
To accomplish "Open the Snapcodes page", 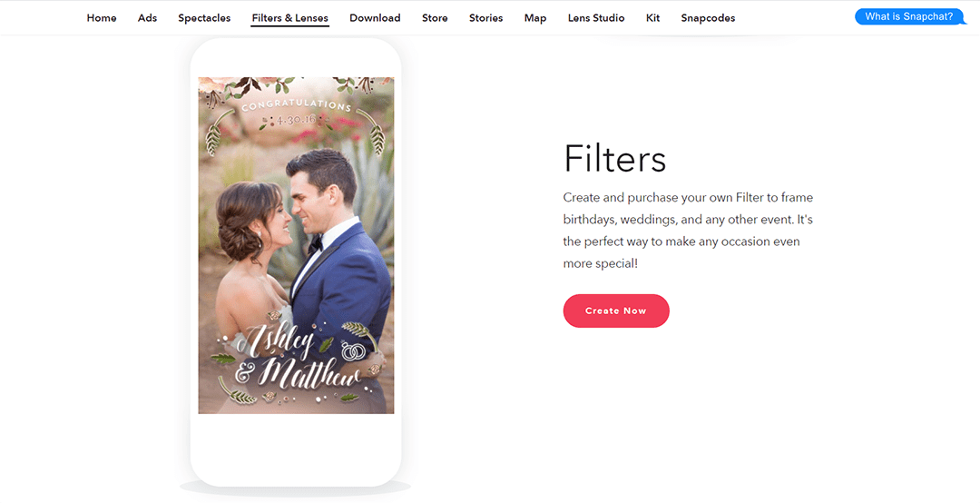I will click(708, 18).
